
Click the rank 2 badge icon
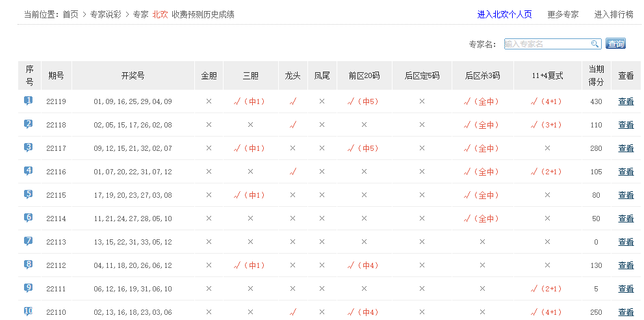pos(29,124)
